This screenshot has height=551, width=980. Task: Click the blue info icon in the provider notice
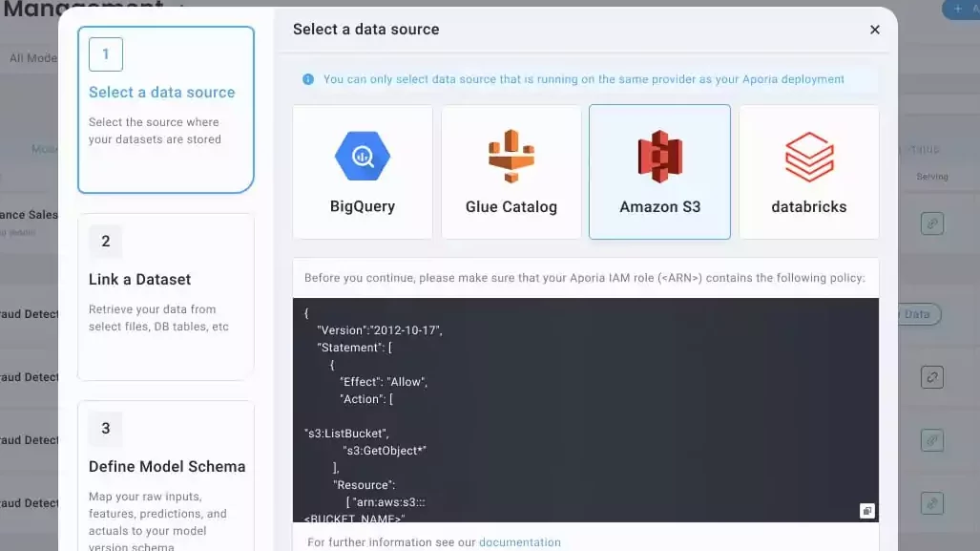308,79
